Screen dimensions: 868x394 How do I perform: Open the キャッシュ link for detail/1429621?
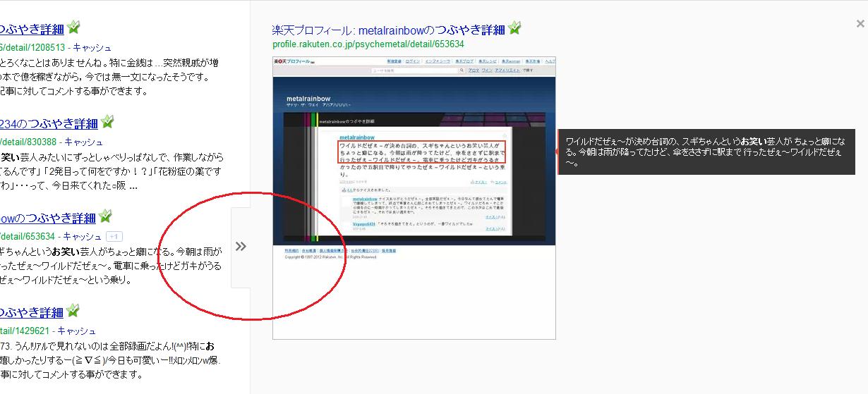pos(77,331)
